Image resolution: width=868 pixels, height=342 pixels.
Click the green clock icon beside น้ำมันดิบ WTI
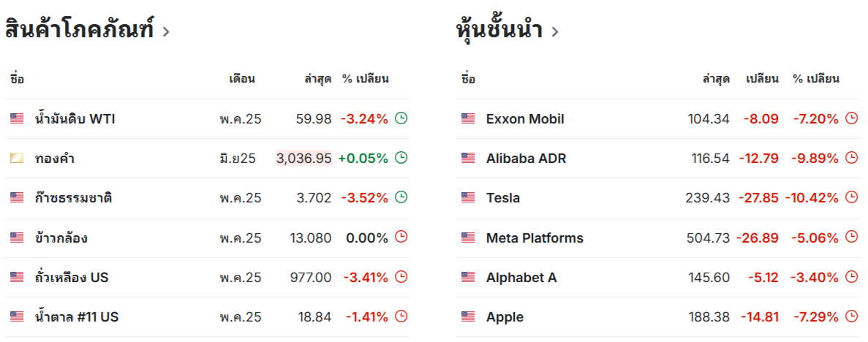click(401, 118)
